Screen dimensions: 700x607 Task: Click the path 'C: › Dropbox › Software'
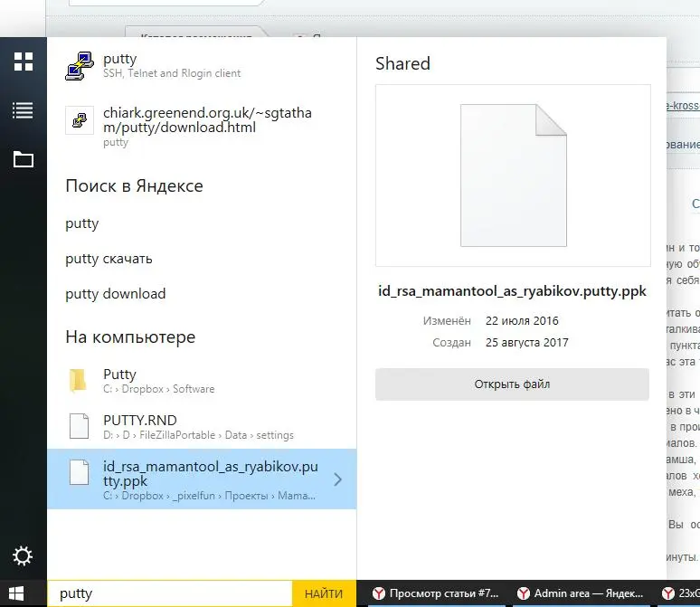(159, 389)
